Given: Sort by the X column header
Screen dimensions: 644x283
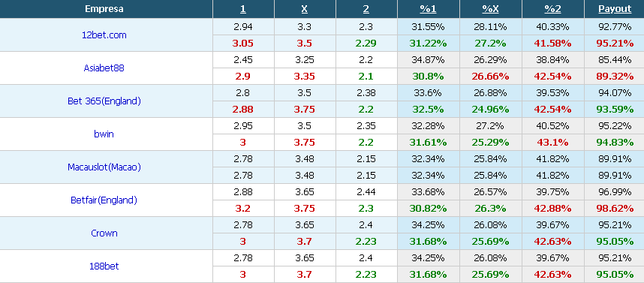Looking at the screenshot, I should click(x=304, y=9).
